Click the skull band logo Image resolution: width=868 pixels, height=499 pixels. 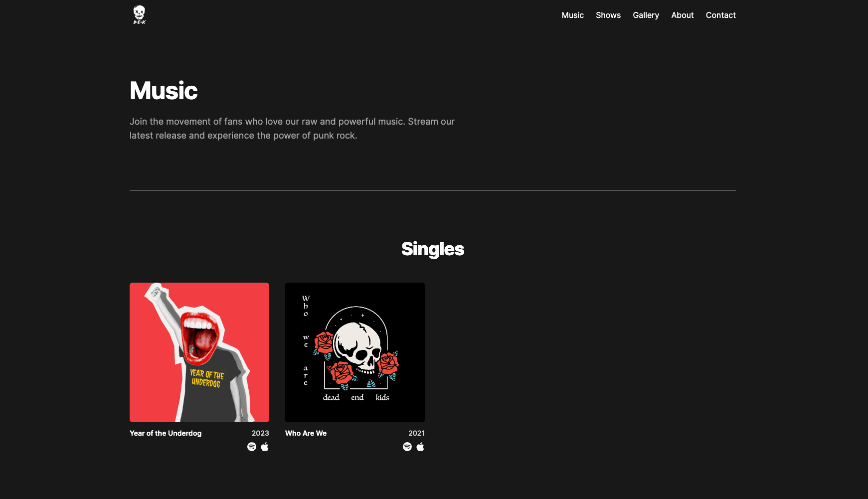(140, 15)
